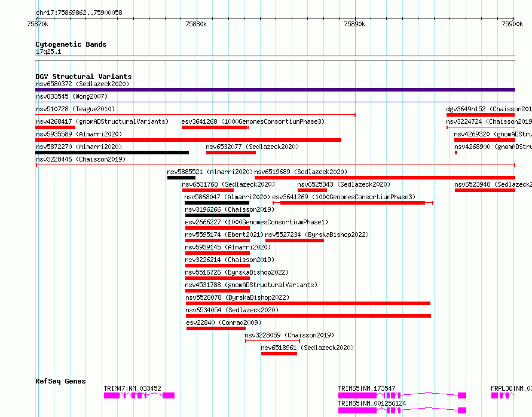Open nsv4531788 (gnomADStructuralVariants) label
The image size is (532, 417).
(251, 285)
